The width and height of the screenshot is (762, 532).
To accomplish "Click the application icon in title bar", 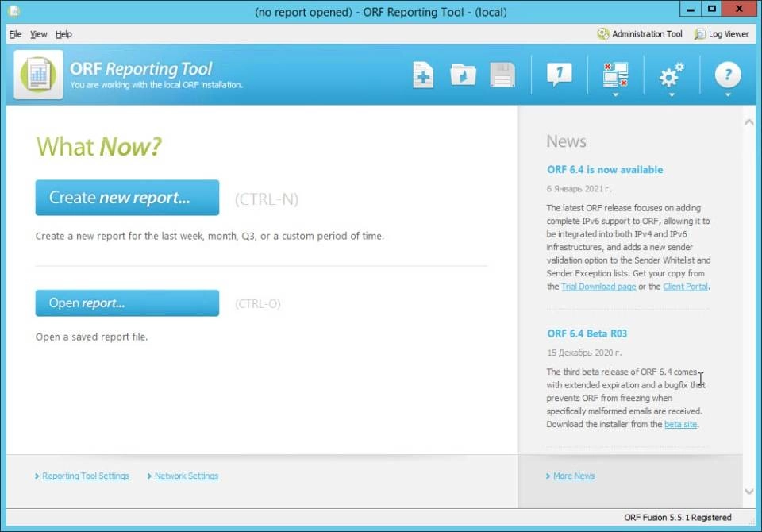I will tap(14, 10).
